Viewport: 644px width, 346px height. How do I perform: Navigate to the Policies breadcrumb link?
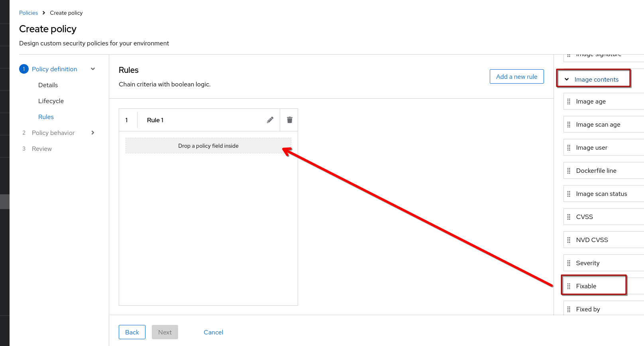(x=28, y=13)
